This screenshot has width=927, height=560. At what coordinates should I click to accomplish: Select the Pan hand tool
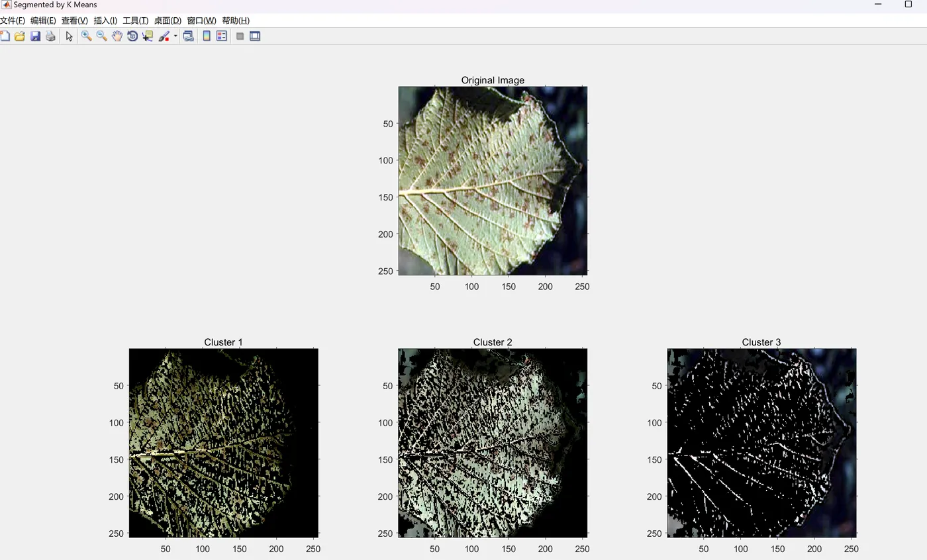pos(117,36)
